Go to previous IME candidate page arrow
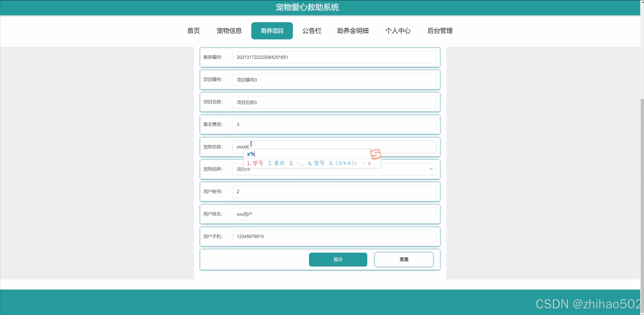 tap(364, 164)
